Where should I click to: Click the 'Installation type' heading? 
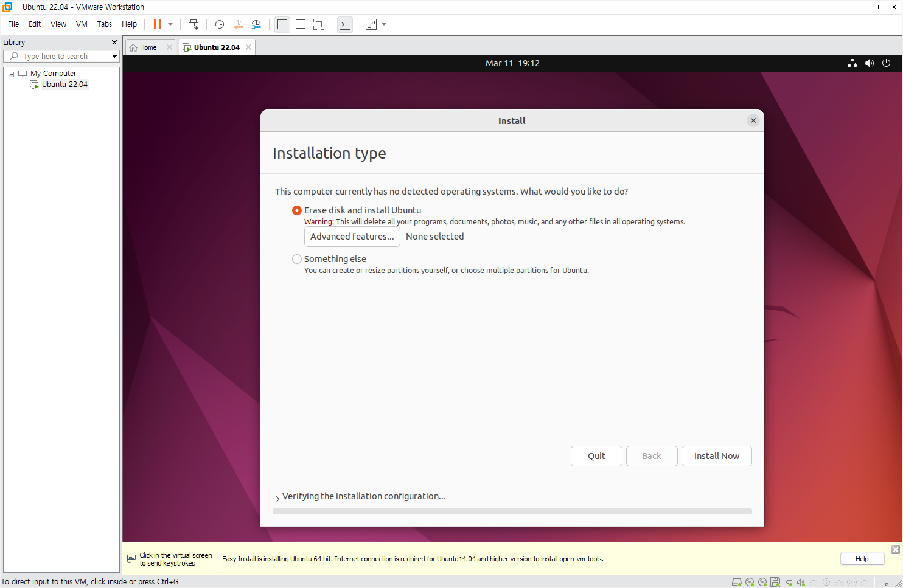click(329, 153)
